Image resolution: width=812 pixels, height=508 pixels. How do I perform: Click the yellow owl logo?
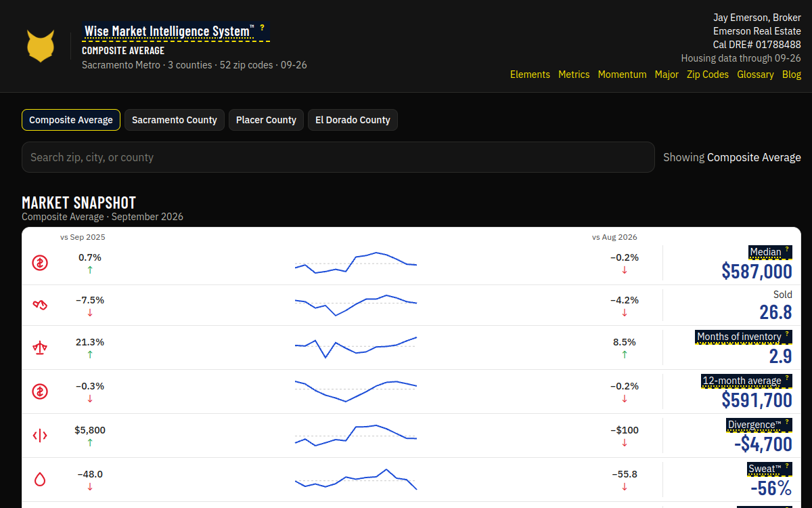pyautogui.click(x=41, y=46)
